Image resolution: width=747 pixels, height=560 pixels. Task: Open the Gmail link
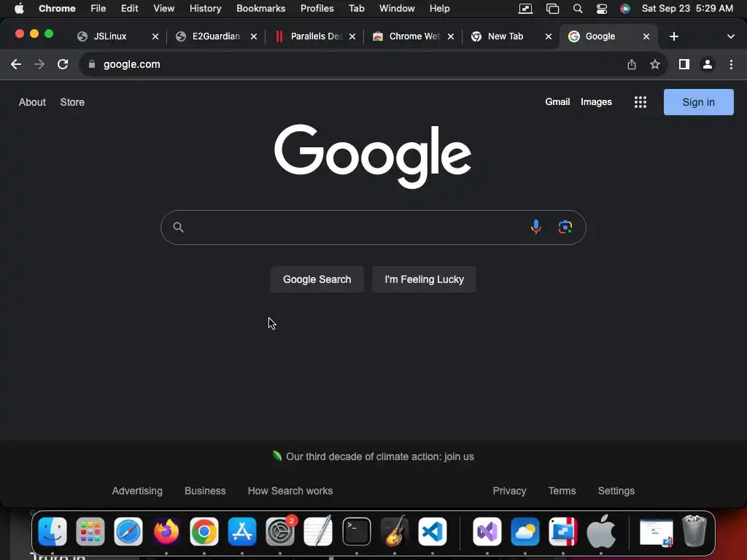click(x=557, y=102)
